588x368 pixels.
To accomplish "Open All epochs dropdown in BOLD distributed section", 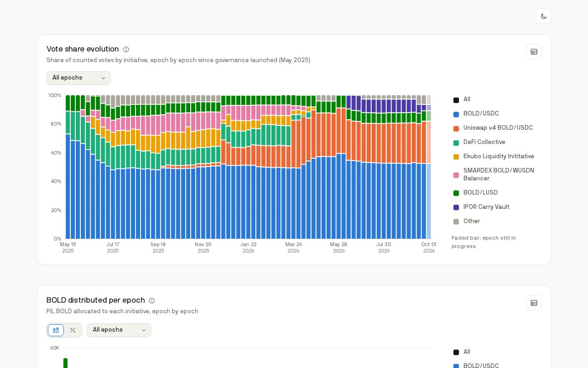I will click(119, 330).
